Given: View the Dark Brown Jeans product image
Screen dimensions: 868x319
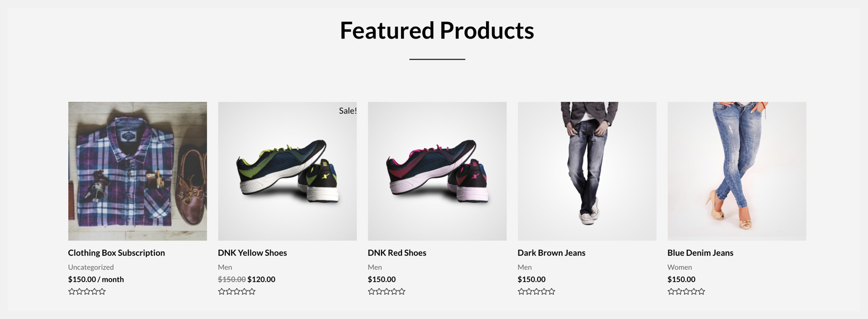Looking at the screenshot, I should pos(587,171).
